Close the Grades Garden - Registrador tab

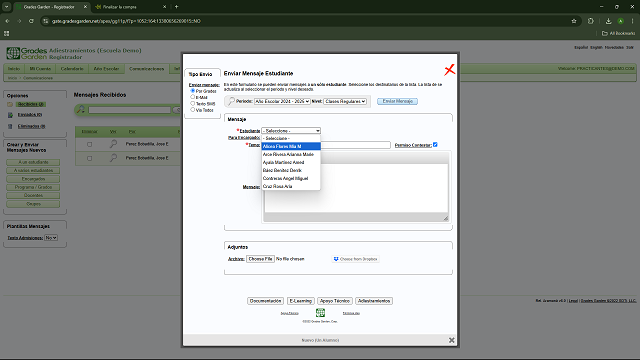click(85, 7)
